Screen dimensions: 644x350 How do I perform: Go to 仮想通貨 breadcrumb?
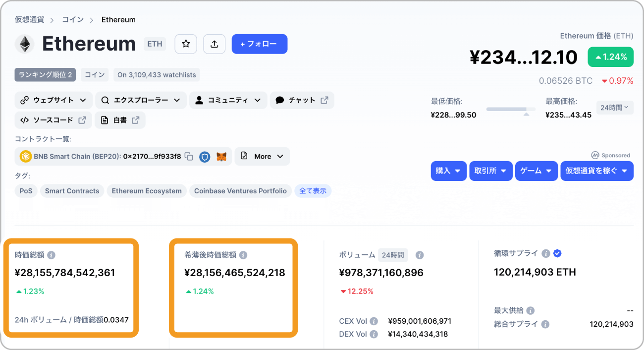(29, 20)
